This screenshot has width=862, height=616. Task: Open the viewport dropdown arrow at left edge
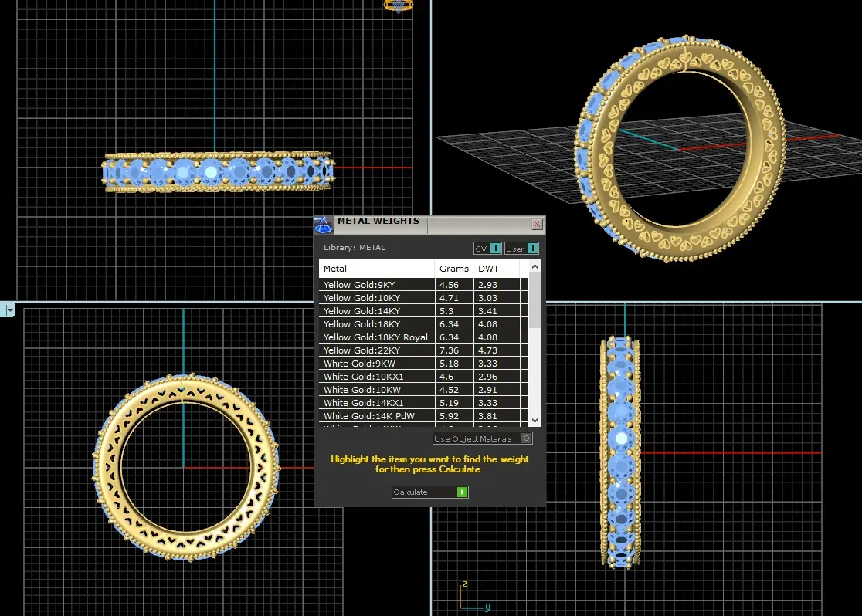pyautogui.click(x=10, y=310)
